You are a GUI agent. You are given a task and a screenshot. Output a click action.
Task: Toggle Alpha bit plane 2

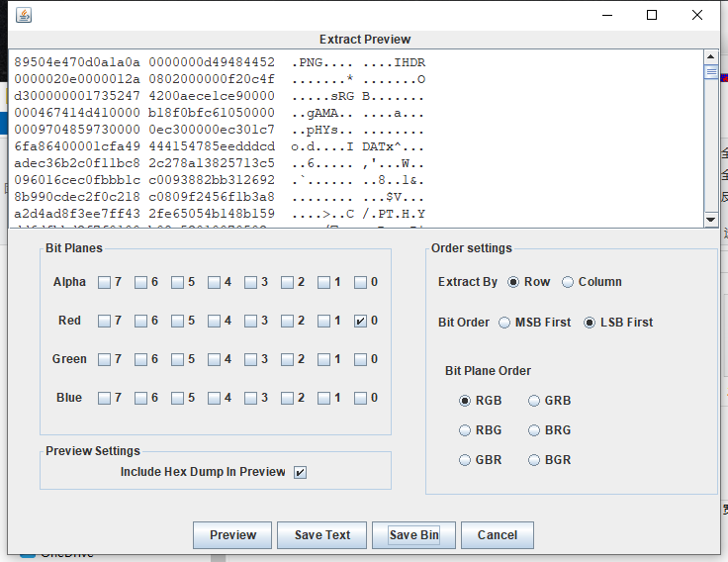[288, 282]
